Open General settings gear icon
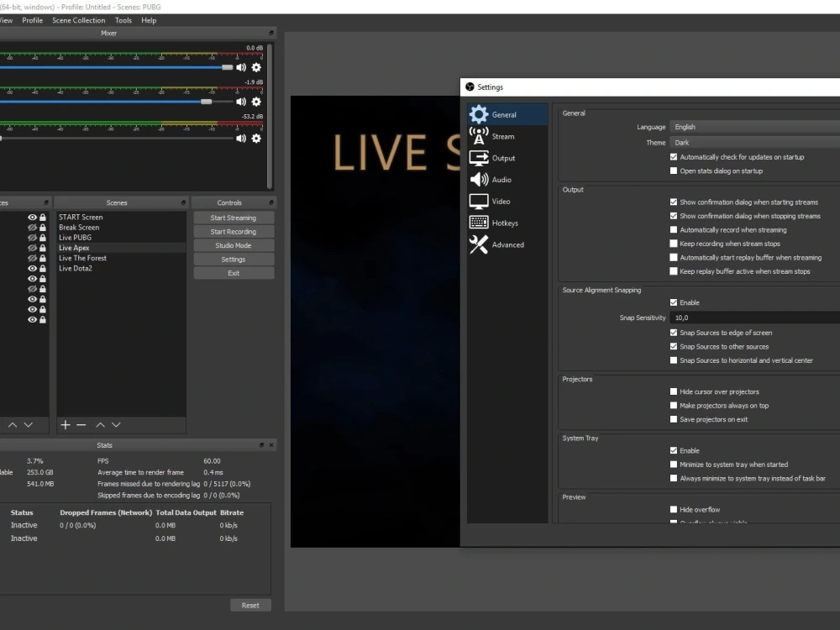The height and width of the screenshot is (630, 840). [x=479, y=114]
